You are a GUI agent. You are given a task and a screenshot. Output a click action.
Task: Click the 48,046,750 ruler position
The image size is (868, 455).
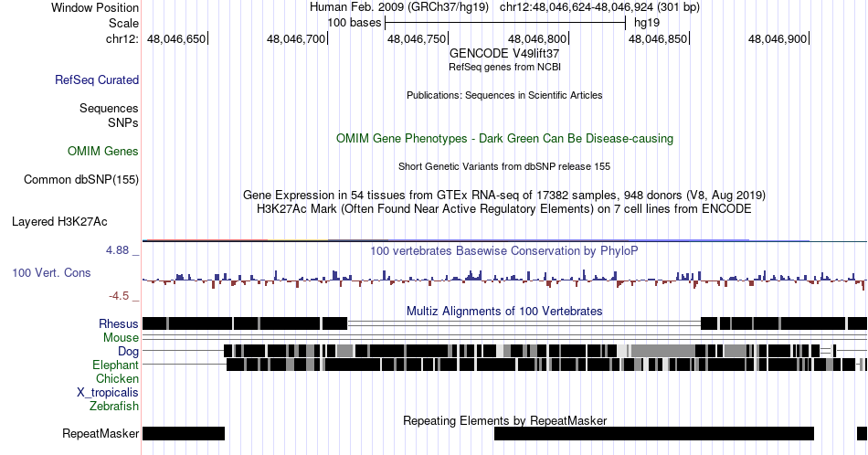[x=417, y=38]
